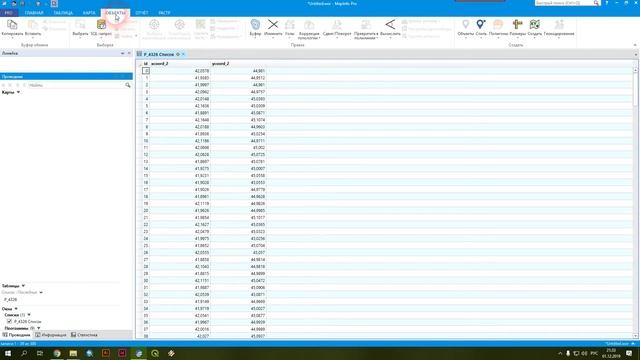
Task: Collapse the ribbon with the corner arrow
Action: tap(635, 45)
